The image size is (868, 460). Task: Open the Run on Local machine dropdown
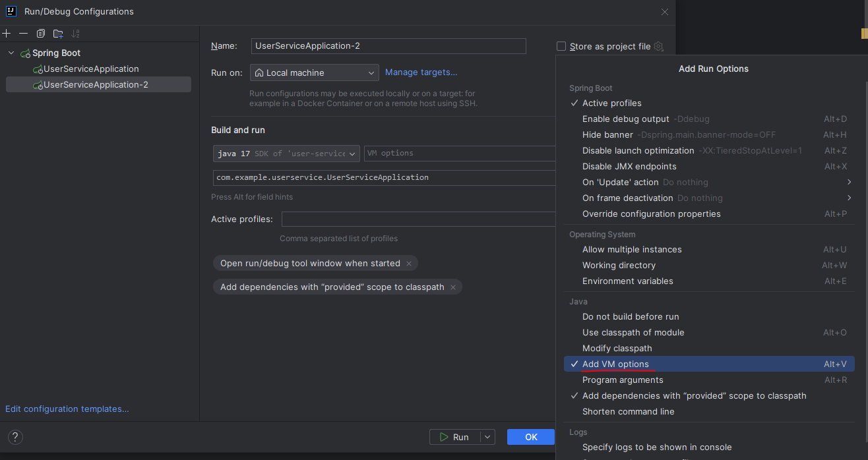(x=314, y=72)
